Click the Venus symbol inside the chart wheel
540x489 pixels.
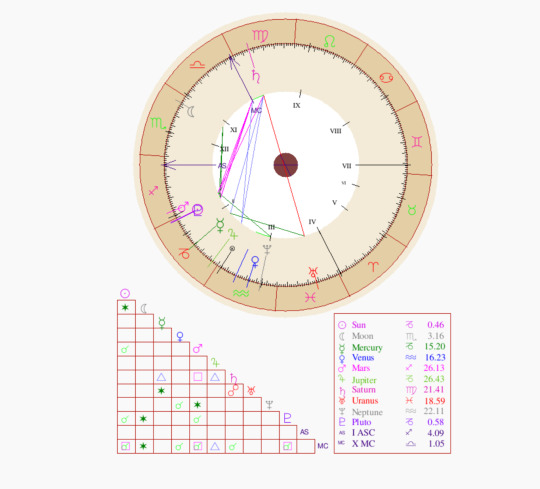pos(255,262)
